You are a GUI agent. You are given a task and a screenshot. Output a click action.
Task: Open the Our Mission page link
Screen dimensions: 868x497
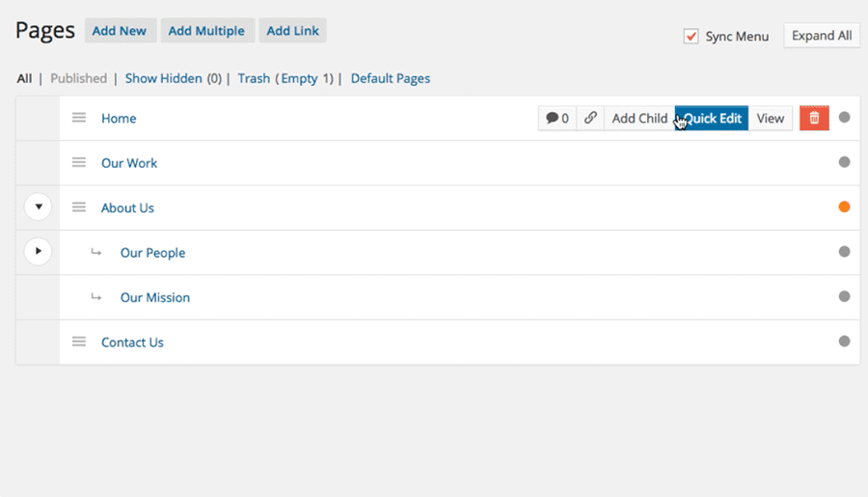(155, 297)
